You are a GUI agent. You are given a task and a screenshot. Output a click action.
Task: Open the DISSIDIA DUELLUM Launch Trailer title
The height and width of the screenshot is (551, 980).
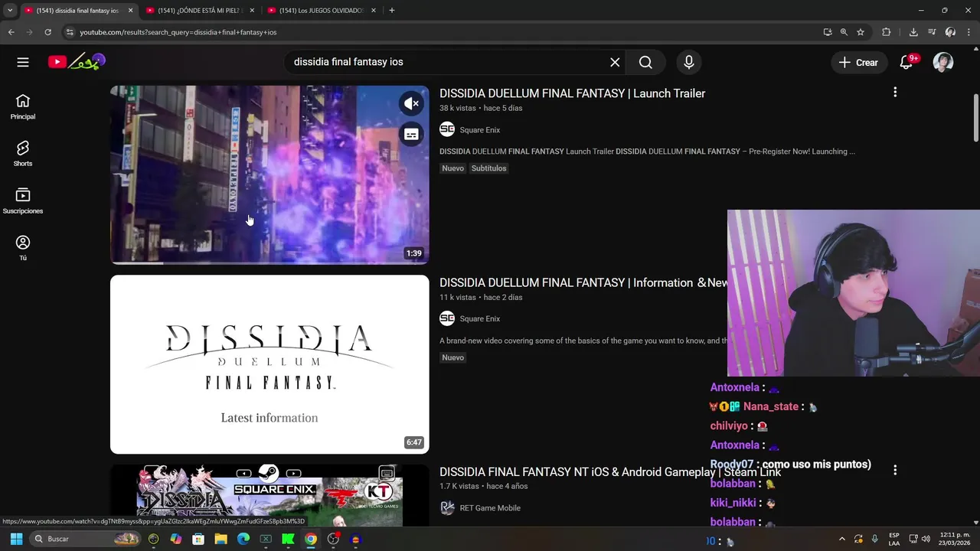(x=572, y=93)
